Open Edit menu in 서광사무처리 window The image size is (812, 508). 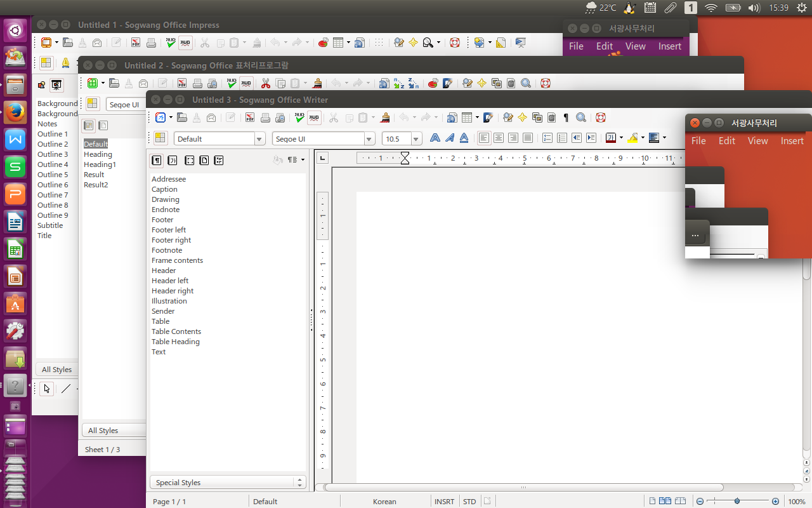727,141
